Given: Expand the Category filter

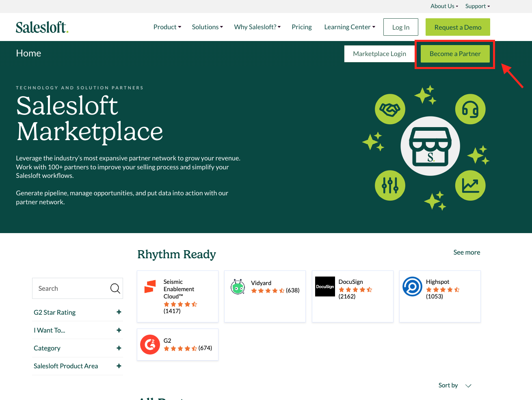Looking at the screenshot, I should 78,348.
